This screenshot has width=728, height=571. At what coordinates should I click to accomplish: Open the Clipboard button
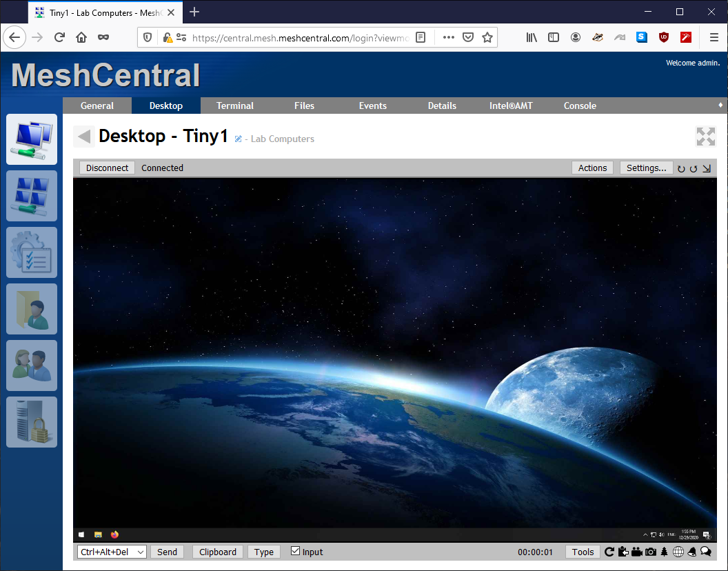[218, 552]
